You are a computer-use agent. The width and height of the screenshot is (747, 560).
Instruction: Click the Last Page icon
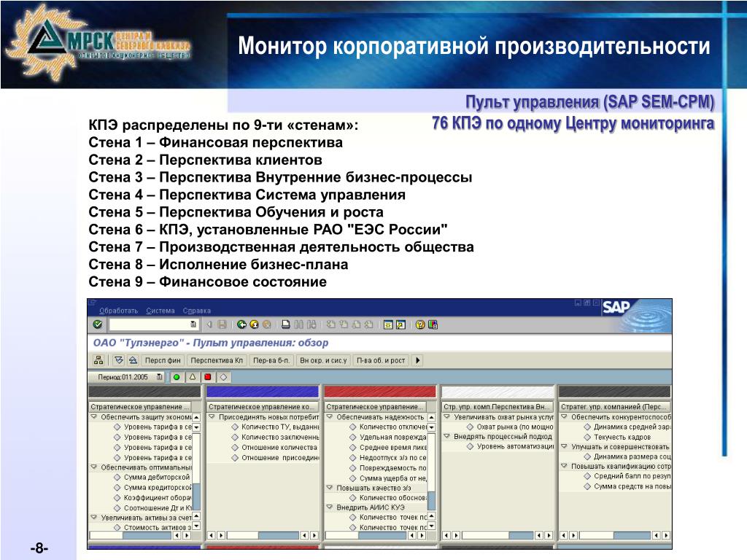point(368,324)
